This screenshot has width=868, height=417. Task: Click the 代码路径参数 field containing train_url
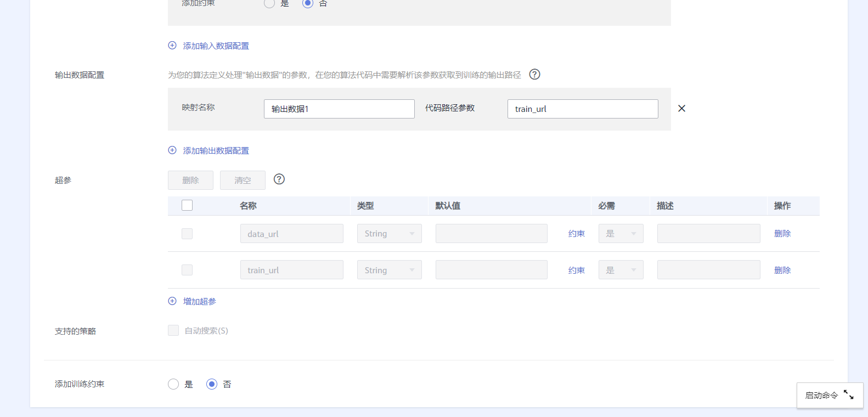point(583,109)
